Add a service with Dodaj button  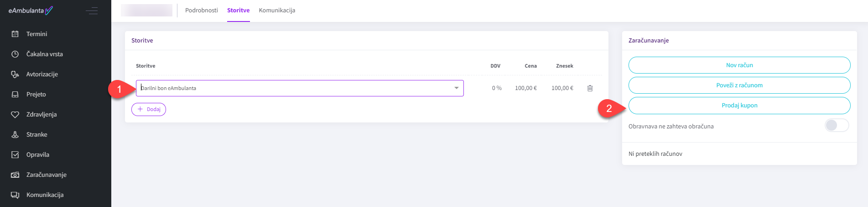coord(149,109)
